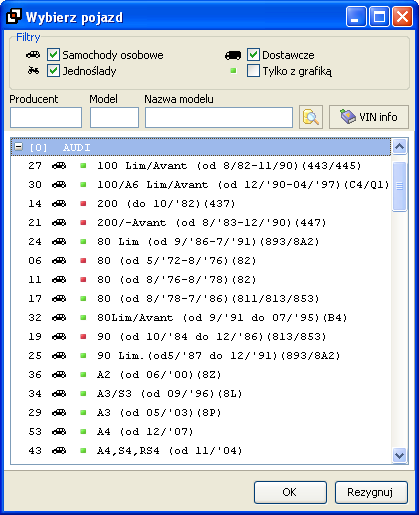
Task: Select A3/S3 (od 09/'96)(8L) row
Action: [x=201, y=394]
